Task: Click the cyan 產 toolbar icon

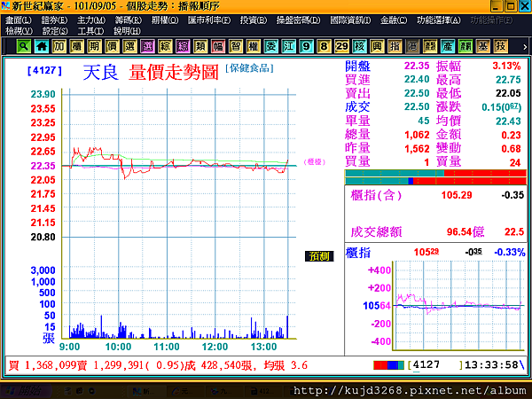Action: pos(447,46)
